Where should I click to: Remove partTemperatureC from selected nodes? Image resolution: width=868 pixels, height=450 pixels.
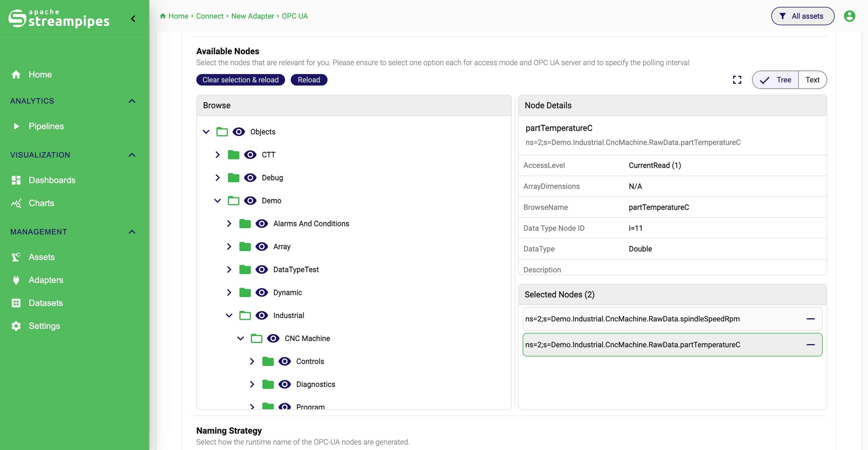pos(810,345)
